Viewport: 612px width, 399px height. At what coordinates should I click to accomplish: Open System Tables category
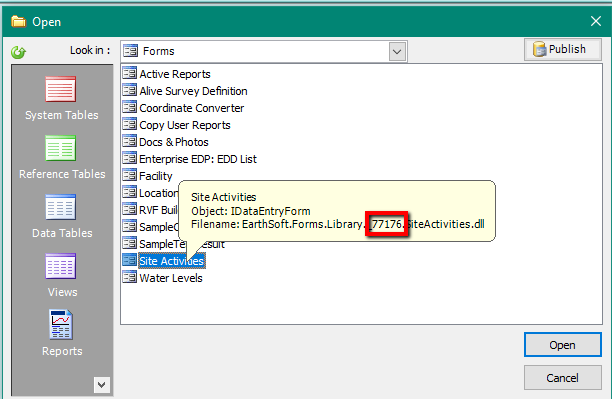pos(61,98)
